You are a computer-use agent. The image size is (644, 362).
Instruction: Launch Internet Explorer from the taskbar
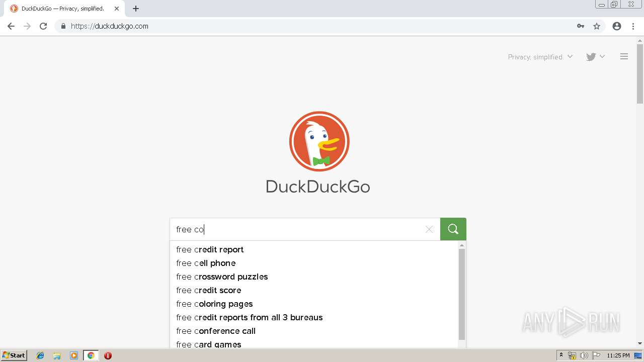40,355
